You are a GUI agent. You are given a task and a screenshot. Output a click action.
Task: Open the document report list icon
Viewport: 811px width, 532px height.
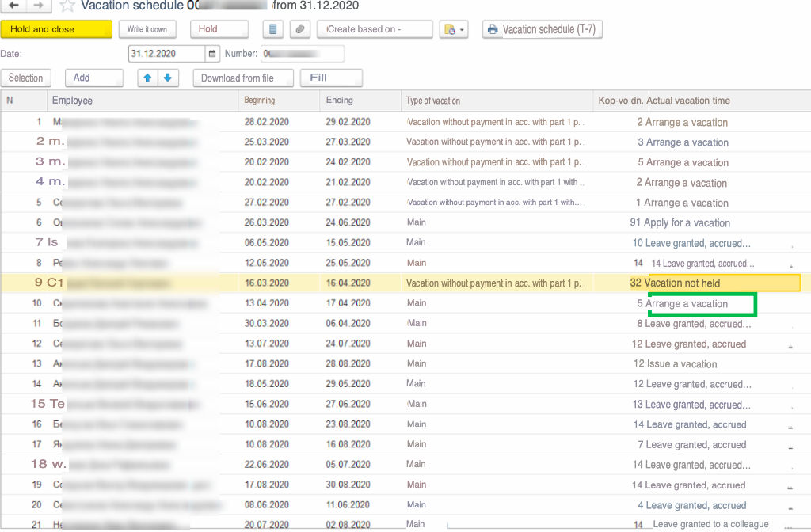(272, 29)
